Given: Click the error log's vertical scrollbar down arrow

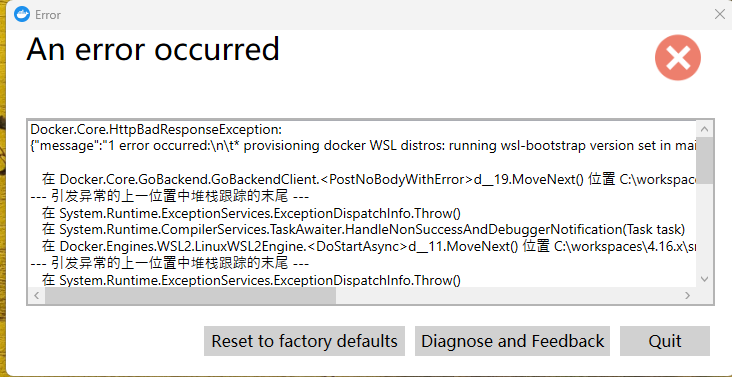Looking at the screenshot, I should coord(704,279).
